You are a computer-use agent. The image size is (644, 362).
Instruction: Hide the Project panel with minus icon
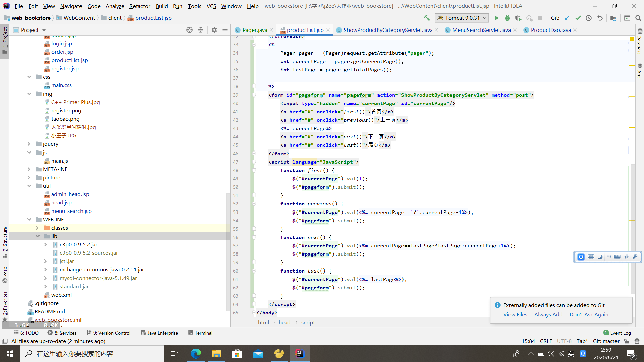point(225,30)
